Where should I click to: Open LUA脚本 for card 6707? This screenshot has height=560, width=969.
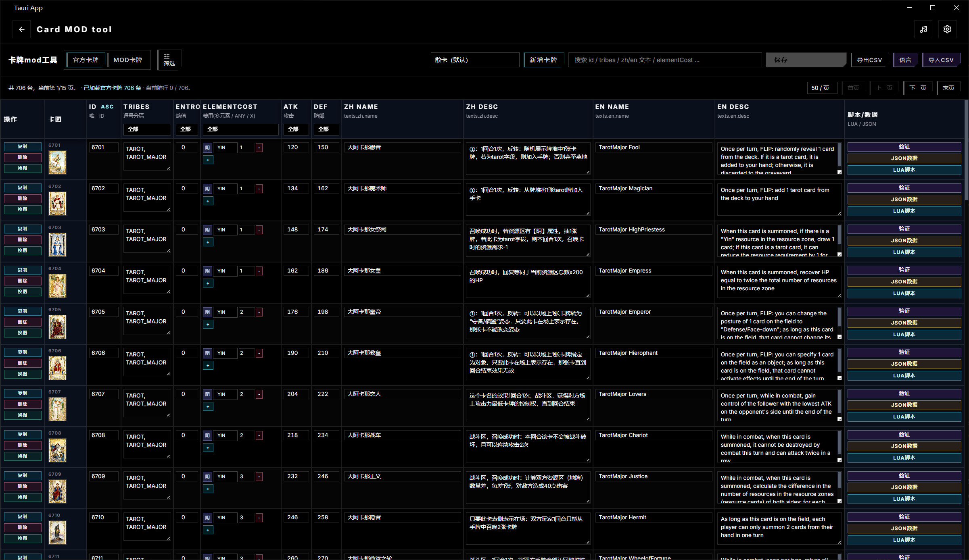pyautogui.click(x=904, y=417)
